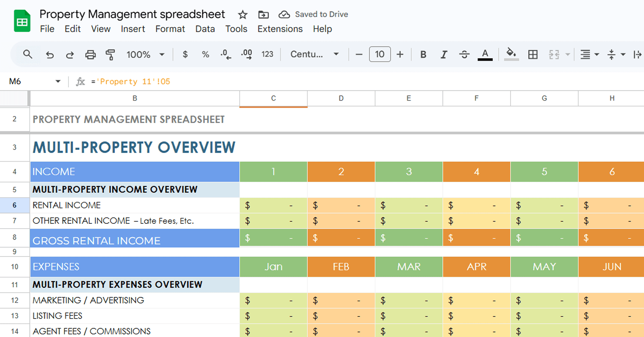Viewport: 644px width, 337px height.
Task: Open the Format menu
Action: click(x=170, y=29)
